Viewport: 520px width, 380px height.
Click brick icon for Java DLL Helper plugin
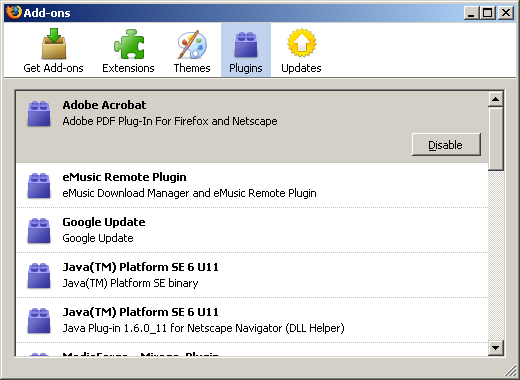pyautogui.click(x=39, y=321)
